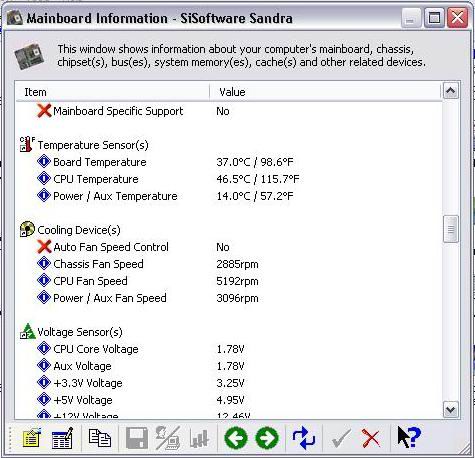Click the value 46.5°C / 115.7°F

[x=258, y=179]
